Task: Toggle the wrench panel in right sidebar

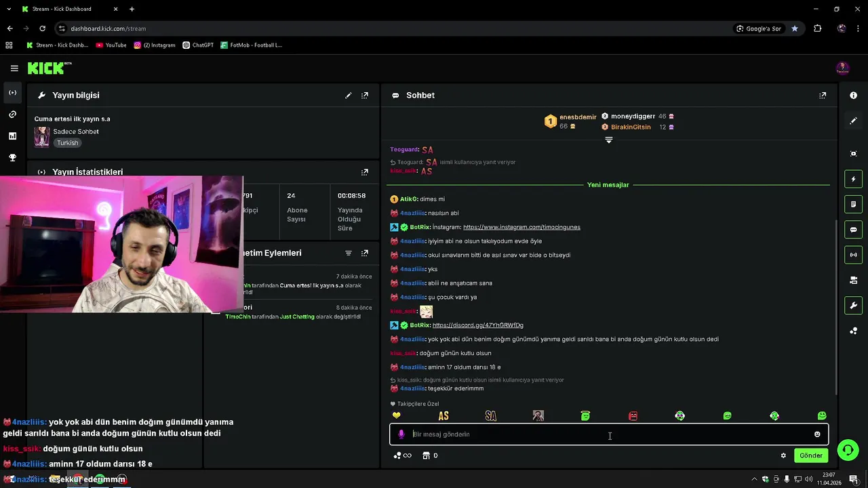Action: (854, 306)
